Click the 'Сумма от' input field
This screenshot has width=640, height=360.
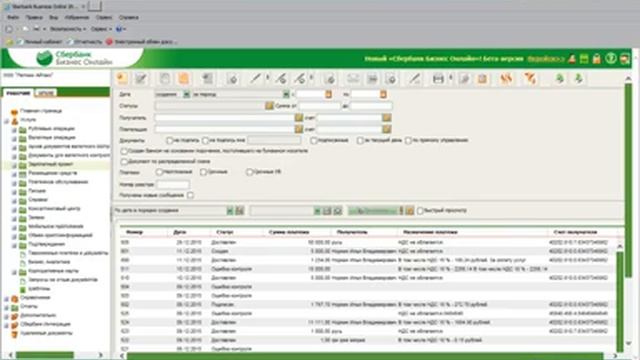pyautogui.click(x=319, y=106)
